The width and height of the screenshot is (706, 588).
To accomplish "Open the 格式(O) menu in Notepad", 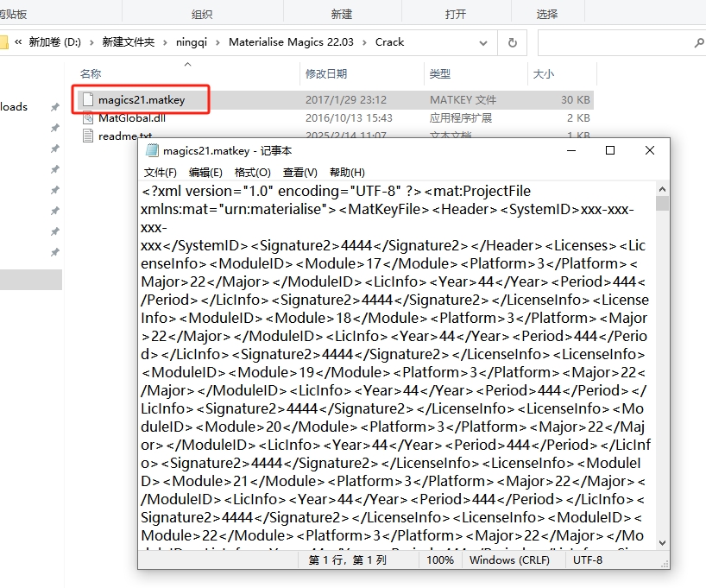I will 252,173.
